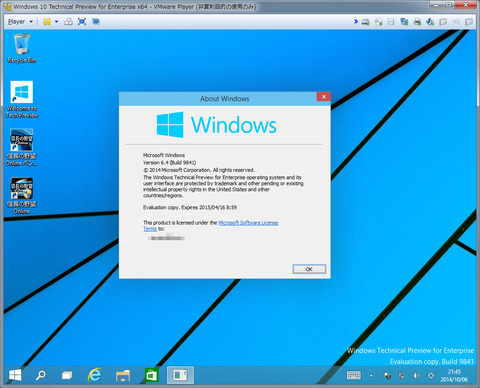Open the Start menu

pyautogui.click(x=15, y=375)
